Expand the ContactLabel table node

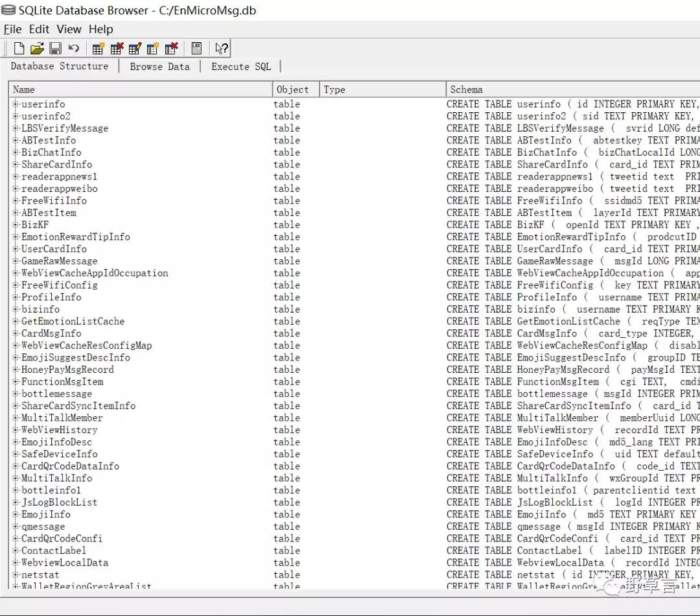(x=16, y=551)
